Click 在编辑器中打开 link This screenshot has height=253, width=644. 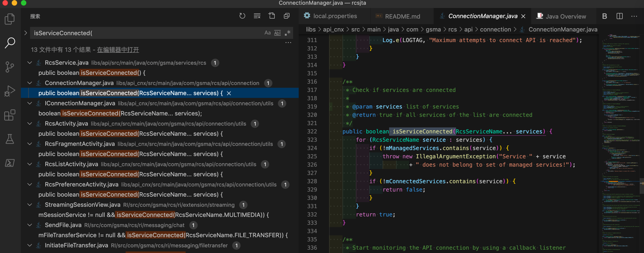click(118, 50)
